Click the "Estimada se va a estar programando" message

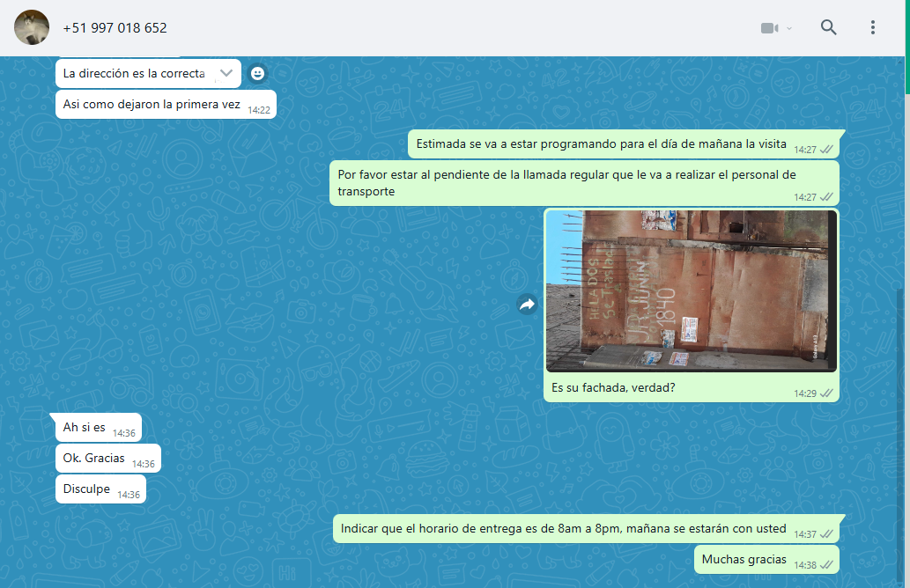[602, 143]
